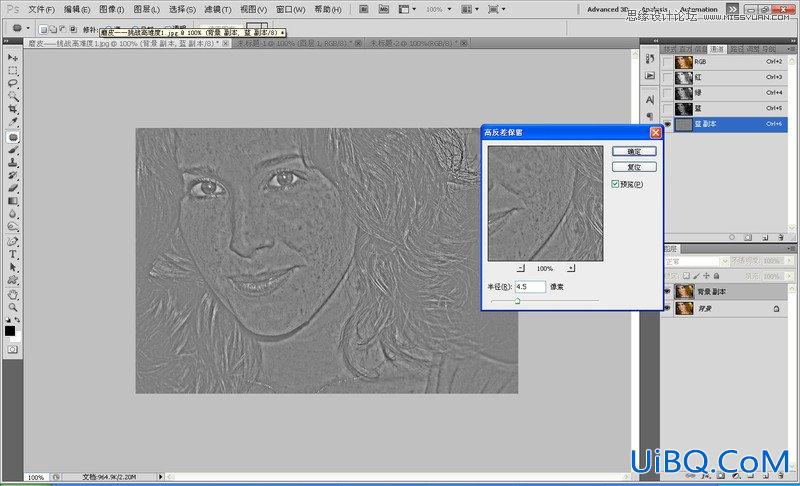Screen dimensions: 800x486
Task: Select the Eraser tool
Action: click(x=13, y=189)
